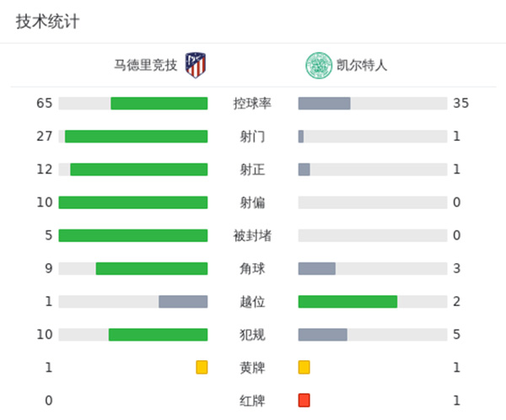Screen dimensions: 506x420
Task: Click the 被封堵 stat label
Action: click(252, 235)
